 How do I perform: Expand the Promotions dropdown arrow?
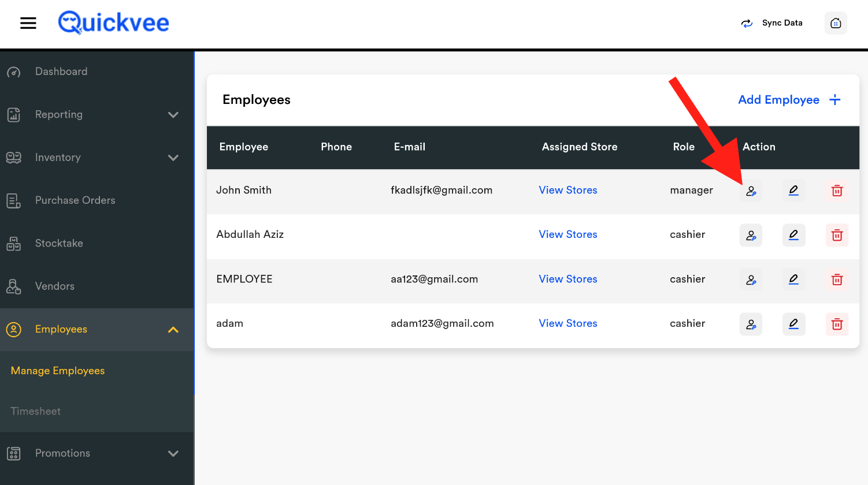[x=173, y=453]
